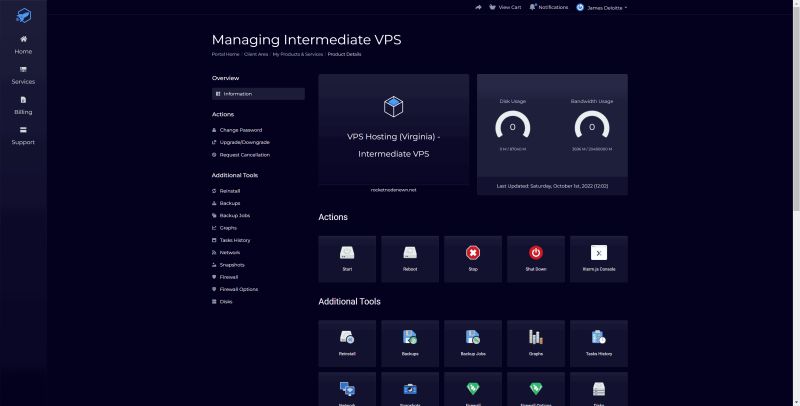Screen dimensions: 800x406
Task: Click Client Area breadcrumb
Action: (256, 54)
